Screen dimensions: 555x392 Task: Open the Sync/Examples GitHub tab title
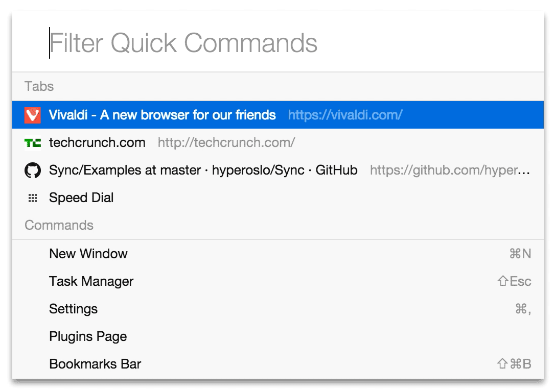(203, 170)
